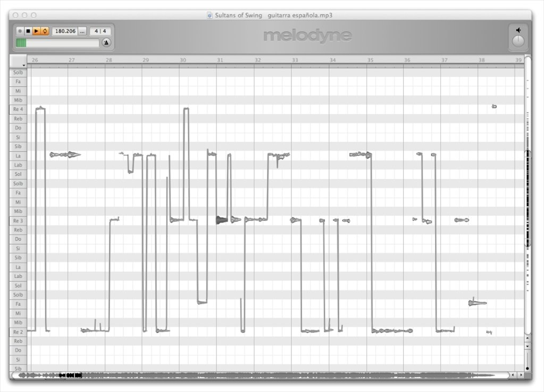Click the round volume knob
Viewport: 544px width, 392px height.
point(518,41)
